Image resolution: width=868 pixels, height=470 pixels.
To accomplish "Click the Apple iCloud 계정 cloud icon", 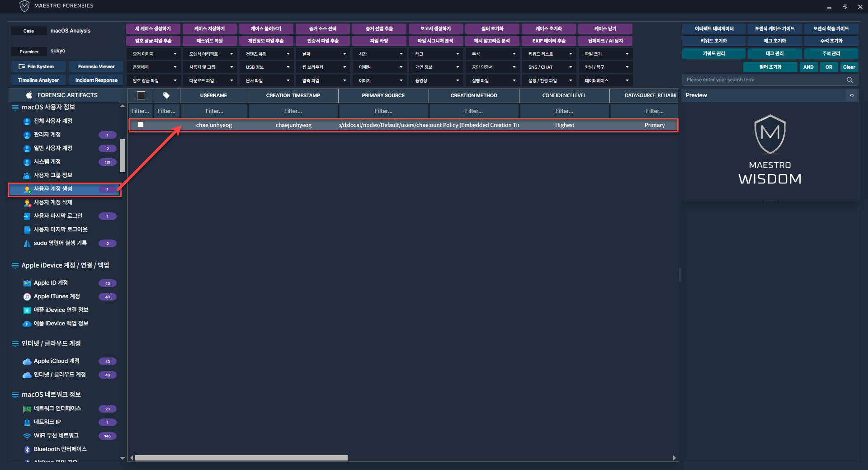I will [x=27, y=361].
